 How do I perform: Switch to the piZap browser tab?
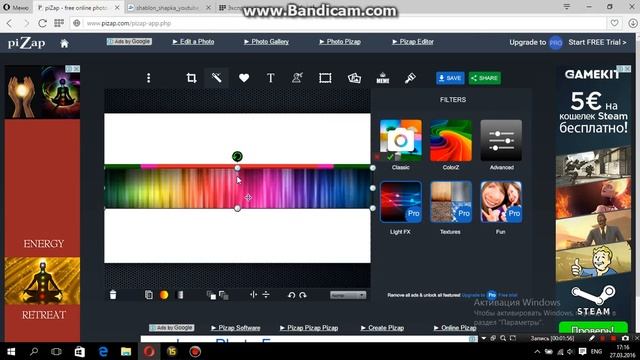point(78,8)
